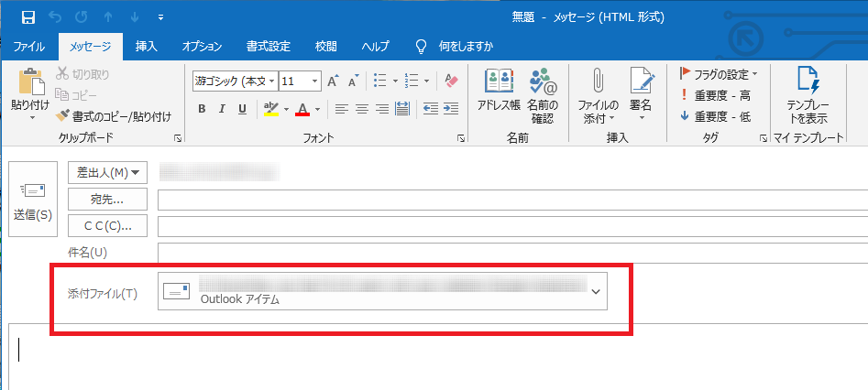Click the Clear All Formatting eraser icon

click(x=452, y=81)
